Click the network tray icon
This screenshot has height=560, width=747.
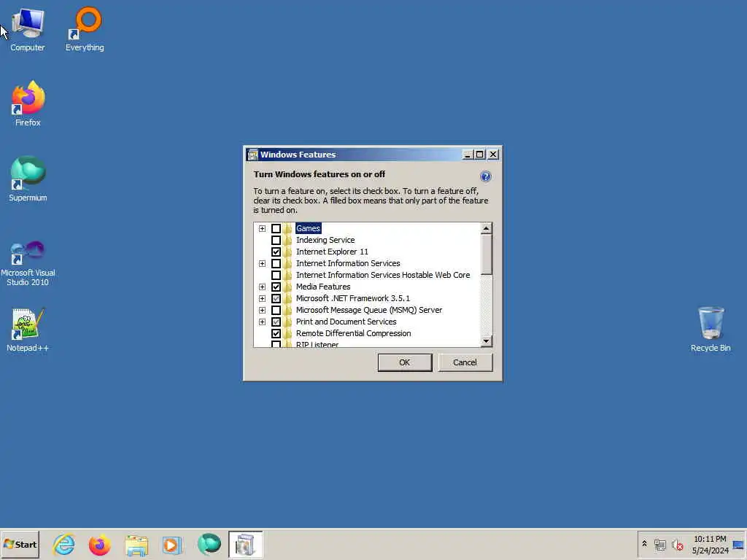pos(659,544)
